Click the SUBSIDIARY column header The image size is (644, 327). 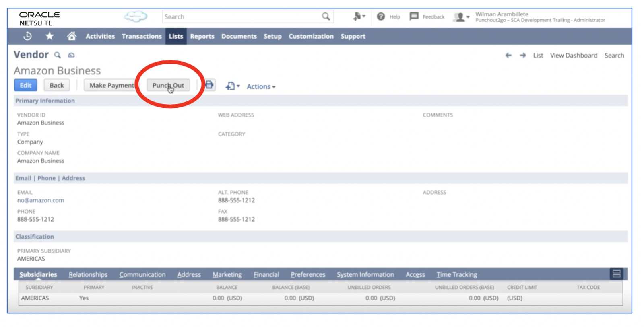pyautogui.click(x=39, y=287)
